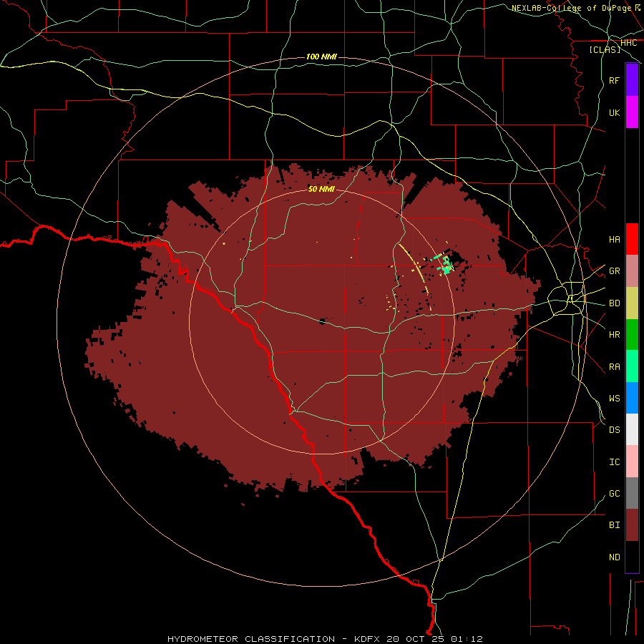The width and height of the screenshot is (644, 644).
Task: Click the HYDROMETEOR CLASSIFICATION caption words
Action: 251,639
